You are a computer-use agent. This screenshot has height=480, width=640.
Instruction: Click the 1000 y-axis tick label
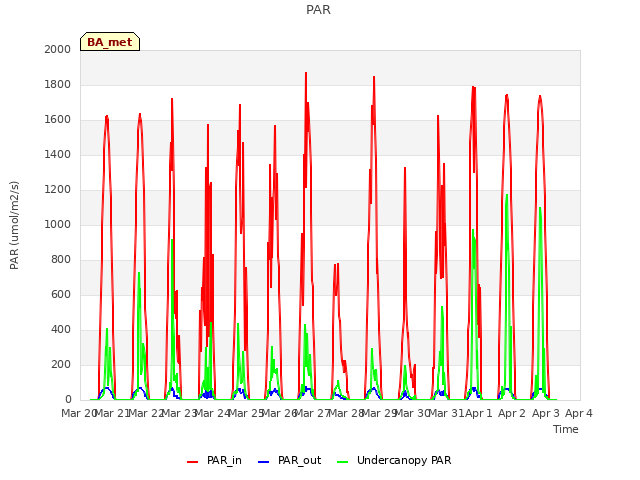(x=58, y=224)
